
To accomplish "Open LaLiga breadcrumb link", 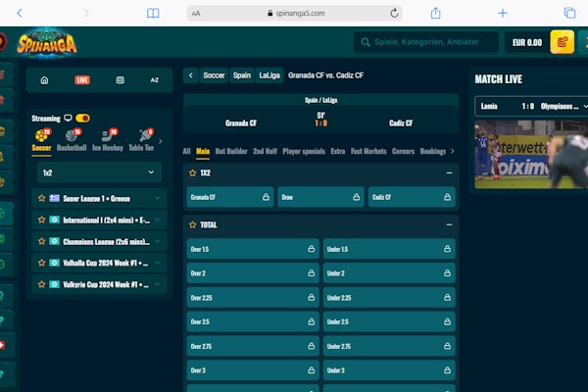I will click(269, 75).
